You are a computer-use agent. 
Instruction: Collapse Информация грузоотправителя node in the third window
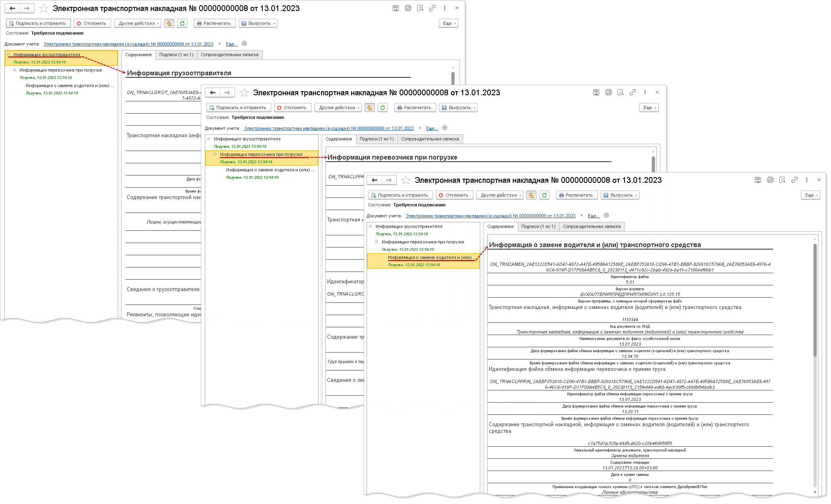370,226
